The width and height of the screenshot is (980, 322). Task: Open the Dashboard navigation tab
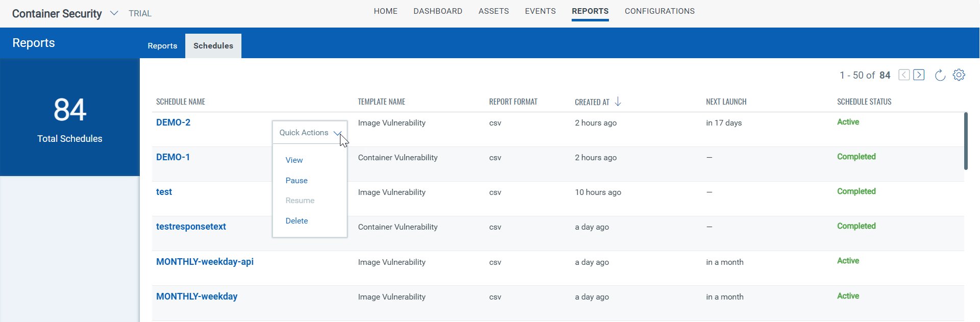437,11
